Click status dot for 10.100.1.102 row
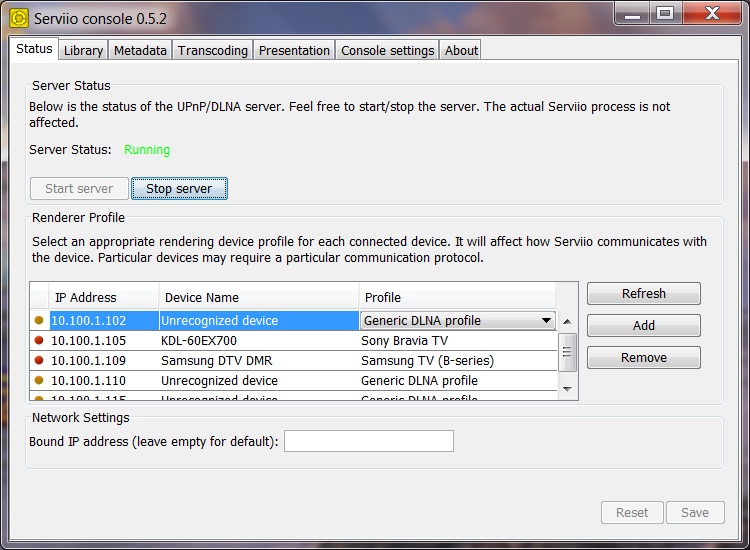 coord(39,321)
